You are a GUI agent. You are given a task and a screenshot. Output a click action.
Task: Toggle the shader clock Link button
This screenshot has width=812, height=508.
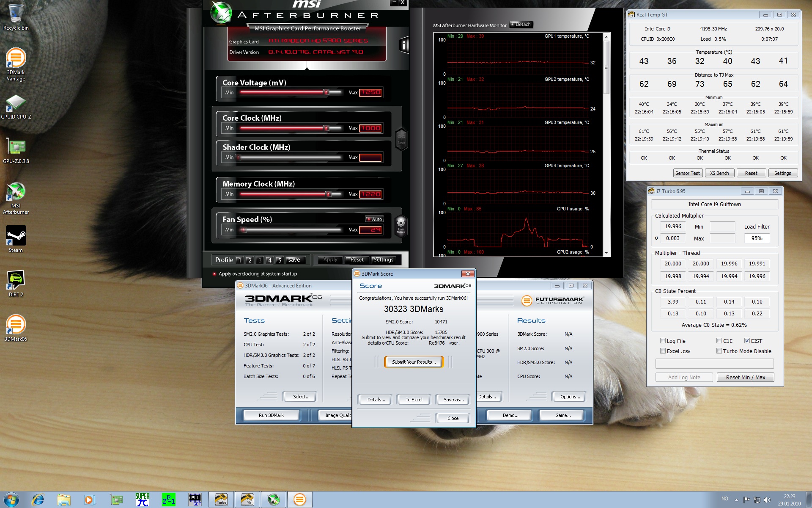point(401,139)
